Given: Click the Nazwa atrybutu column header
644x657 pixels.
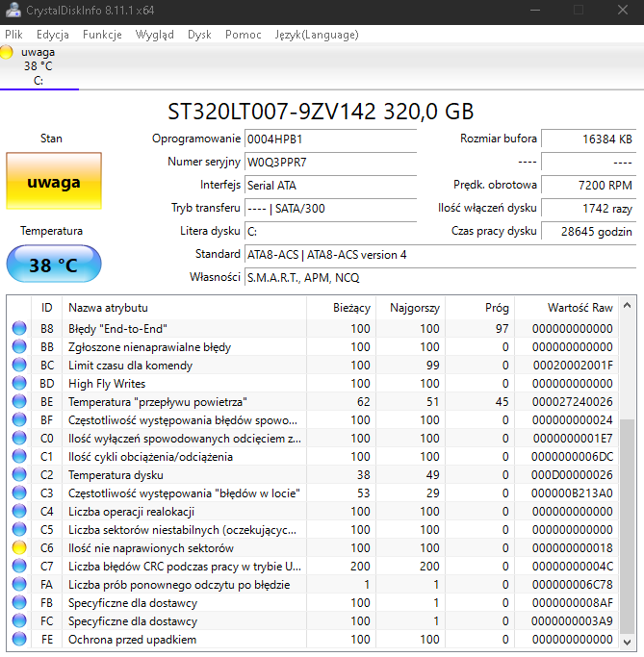Looking at the screenshot, I should (x=184, y=308).
